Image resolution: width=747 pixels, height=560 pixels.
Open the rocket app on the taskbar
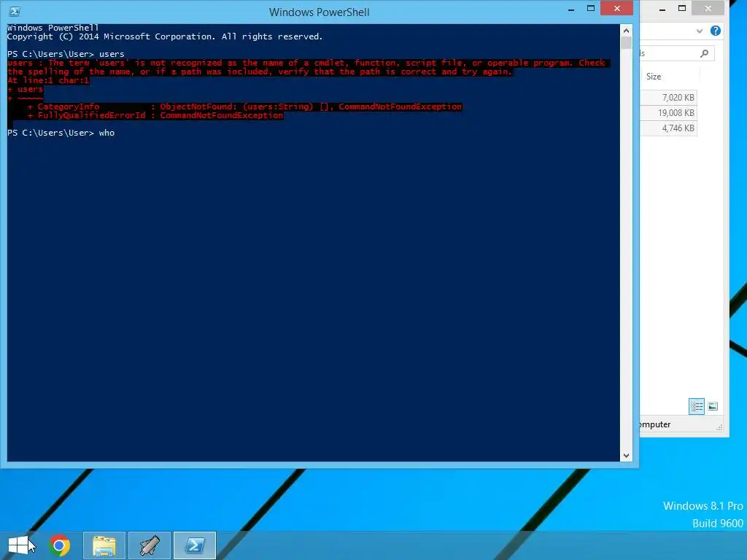point(149,545)
